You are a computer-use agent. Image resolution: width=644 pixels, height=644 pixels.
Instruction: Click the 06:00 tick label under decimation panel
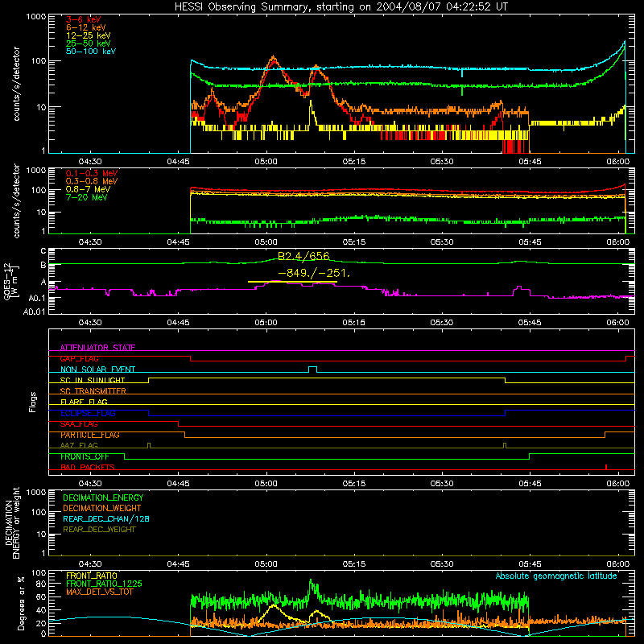[x=617, y=564]
